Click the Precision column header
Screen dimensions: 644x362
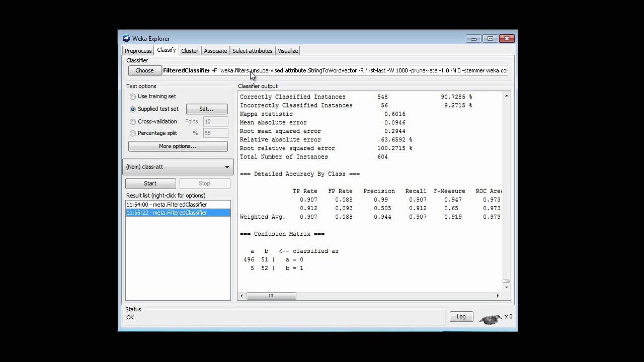pyautogui.click(x=379, y=191)
